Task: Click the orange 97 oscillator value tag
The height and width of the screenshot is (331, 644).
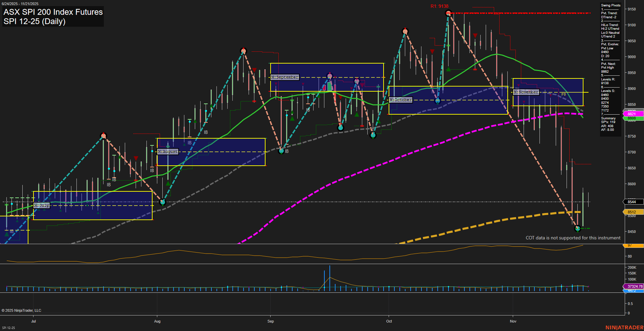Action: pos(629,245)
